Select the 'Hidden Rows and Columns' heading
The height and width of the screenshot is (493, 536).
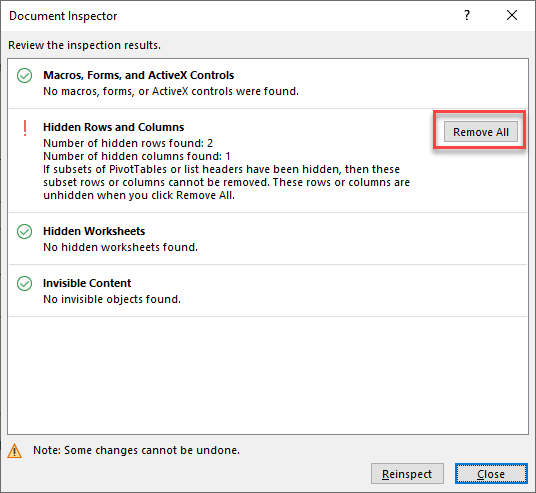tap(113, 127)
